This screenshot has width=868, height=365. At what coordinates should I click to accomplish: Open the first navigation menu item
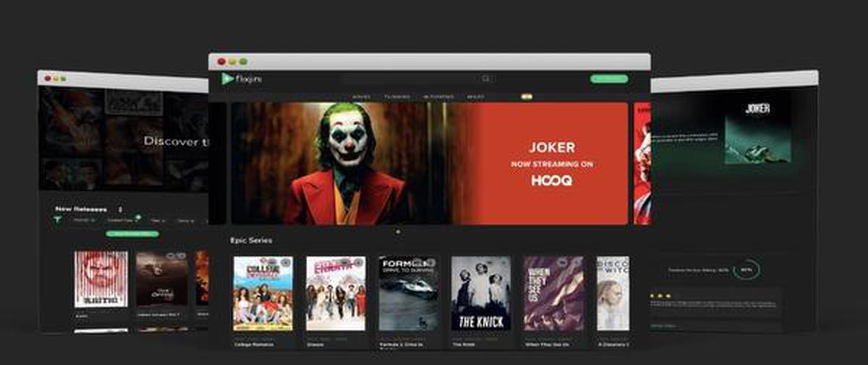[361, 97]
